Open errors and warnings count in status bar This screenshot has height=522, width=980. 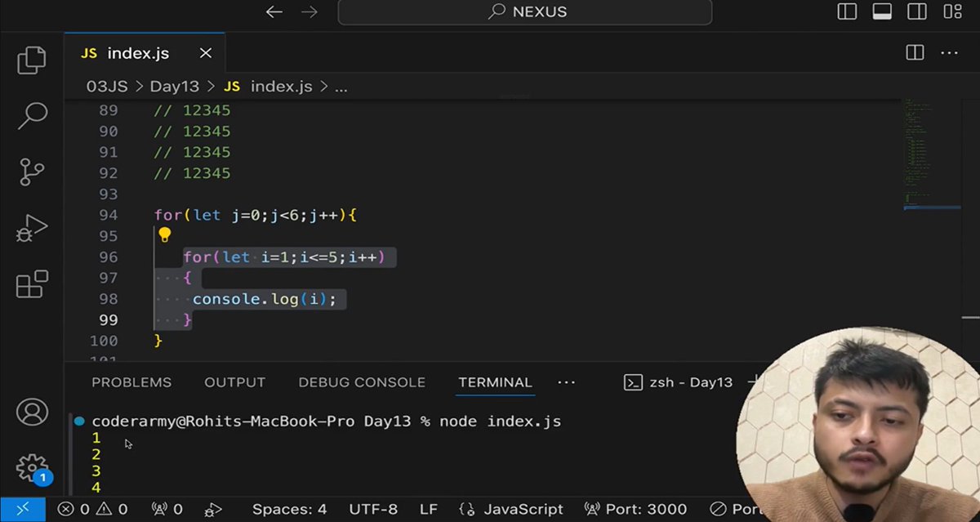[93, 509]
